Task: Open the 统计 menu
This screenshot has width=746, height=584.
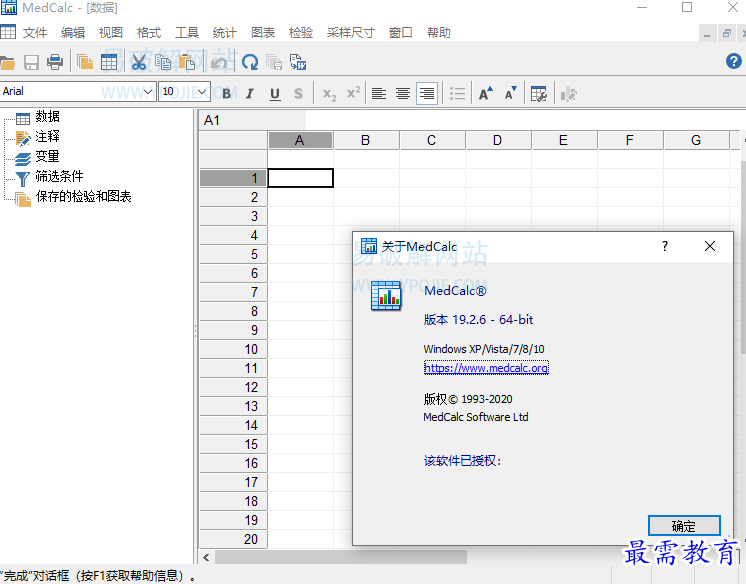Action: click(x=225, y=33)
